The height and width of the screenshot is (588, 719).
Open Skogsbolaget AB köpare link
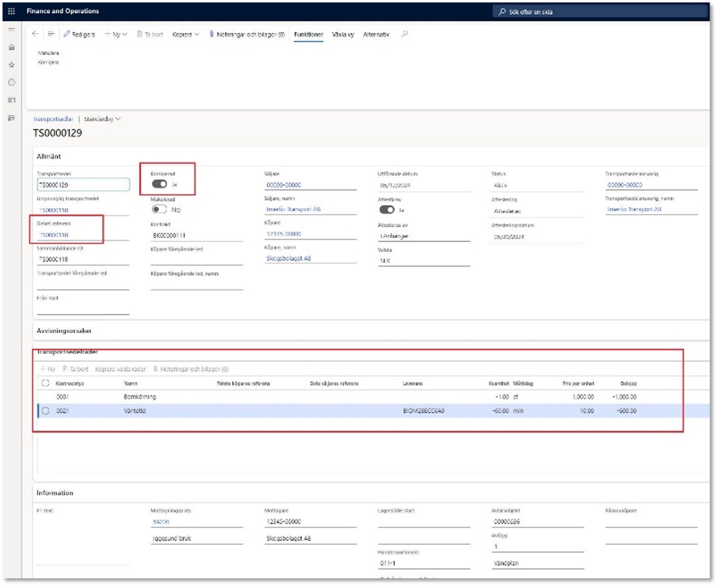288,258
